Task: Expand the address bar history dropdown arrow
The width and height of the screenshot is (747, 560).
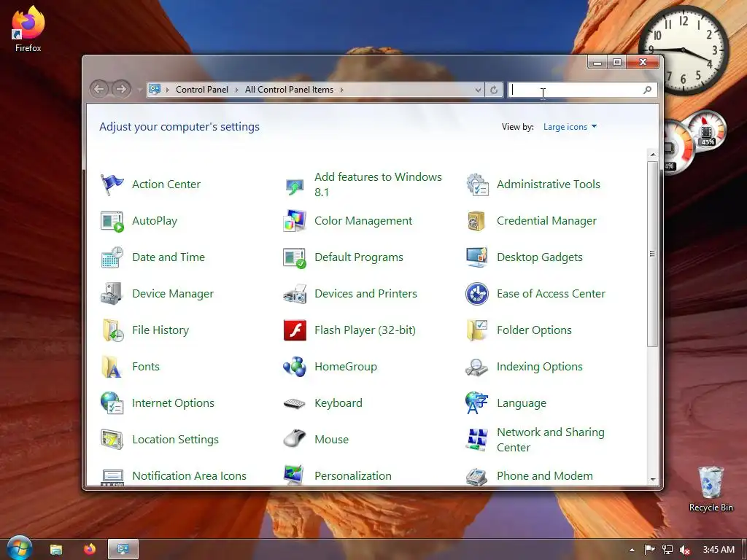Action: [478, 90]
